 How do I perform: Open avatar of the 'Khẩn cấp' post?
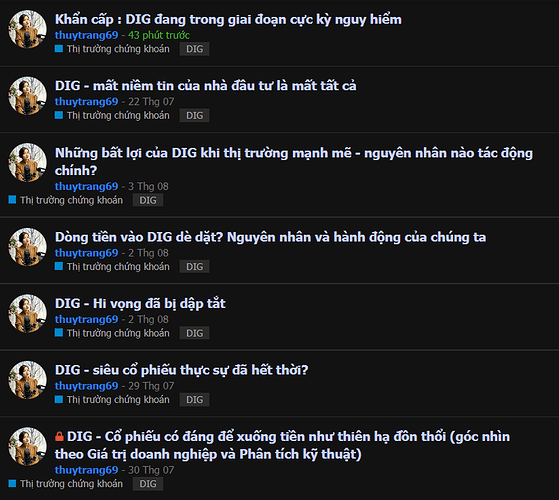pos(27,29)
